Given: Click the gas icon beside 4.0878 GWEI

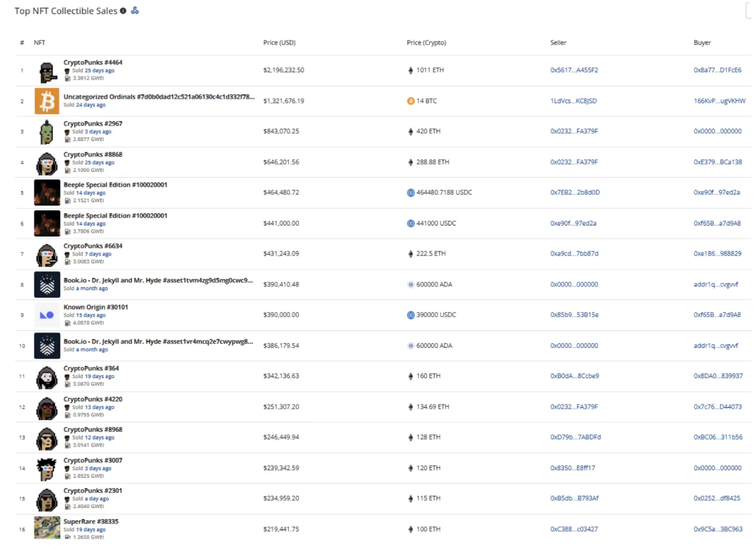Looking at the screenshot, I should tap(67, 323).
